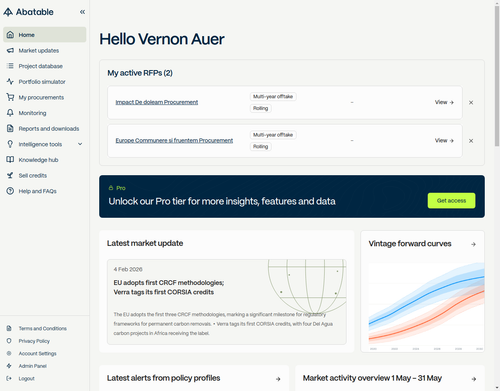Open Admin Panel link
This screenshot has height=391, width=500.
(33, 366)
